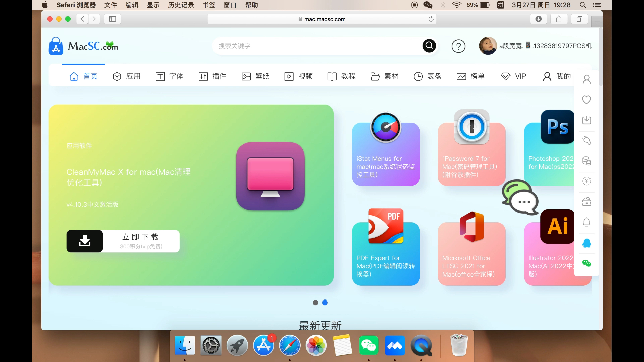
Task: Open Illustrator 2022 for Mac card
Action: (549, 254)
